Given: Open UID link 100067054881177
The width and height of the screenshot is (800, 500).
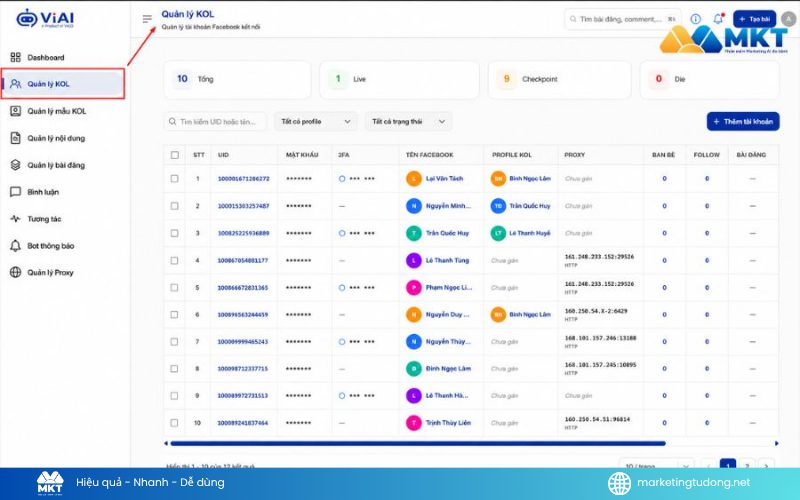Looking at the screenshot, I should coord(242,260).
